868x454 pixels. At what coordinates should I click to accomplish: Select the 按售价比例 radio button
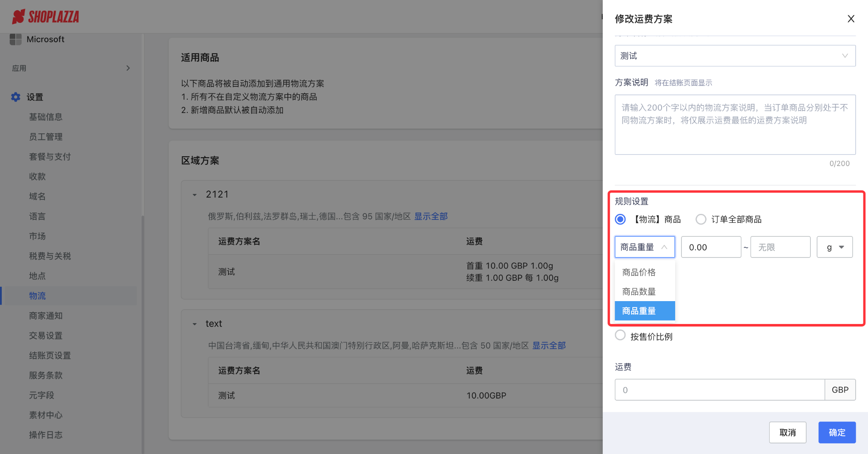click(620, 335)
